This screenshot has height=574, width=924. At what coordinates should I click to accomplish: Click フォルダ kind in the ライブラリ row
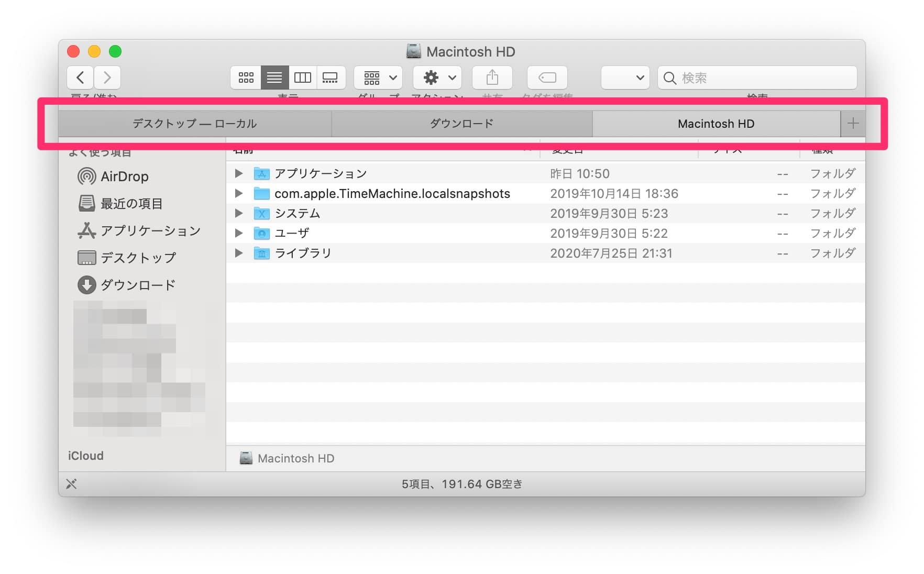click(x=833, y=253)
